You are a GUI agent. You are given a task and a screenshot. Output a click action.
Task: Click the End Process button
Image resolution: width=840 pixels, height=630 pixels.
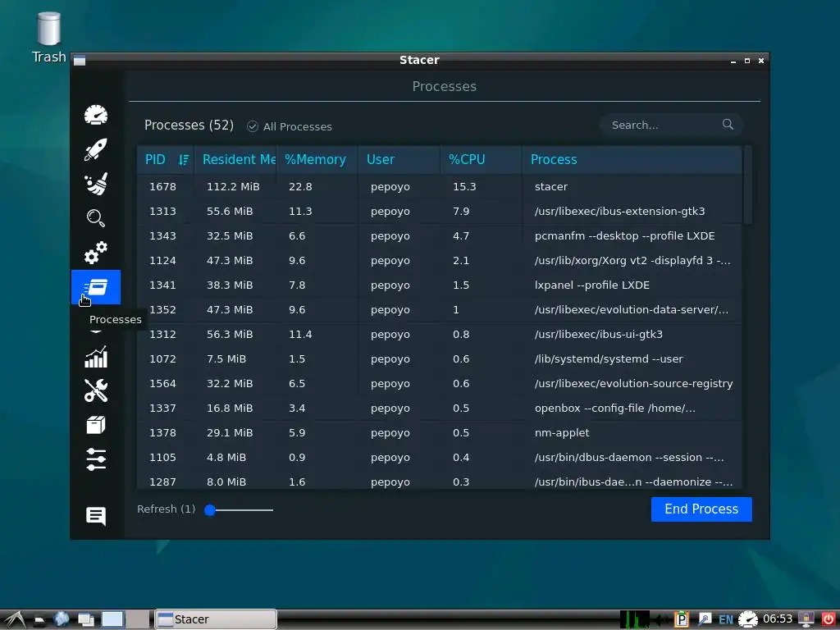pos(701,509)
